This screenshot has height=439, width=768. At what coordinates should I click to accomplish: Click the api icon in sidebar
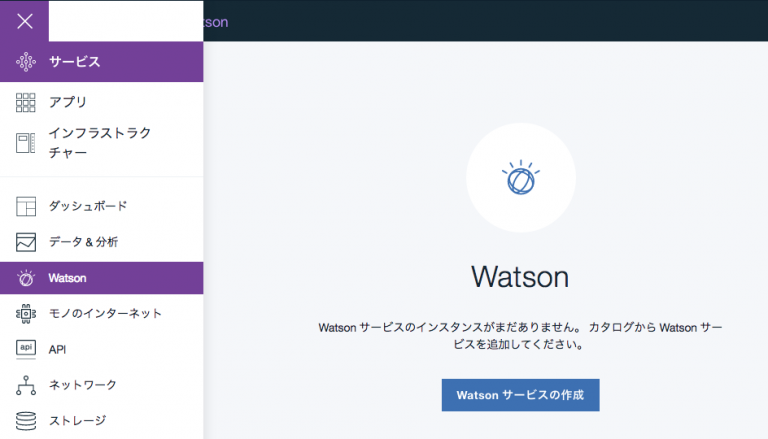coord(26,349)
